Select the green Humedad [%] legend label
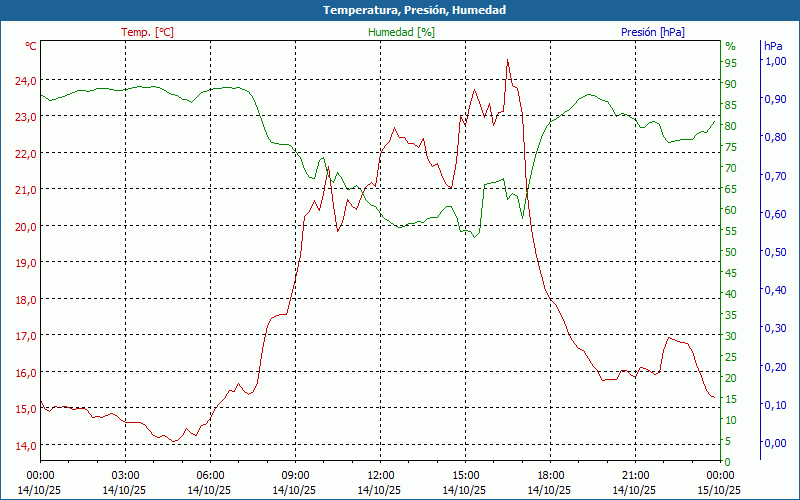This screenshot has height=500, width=800. [401, 32]
